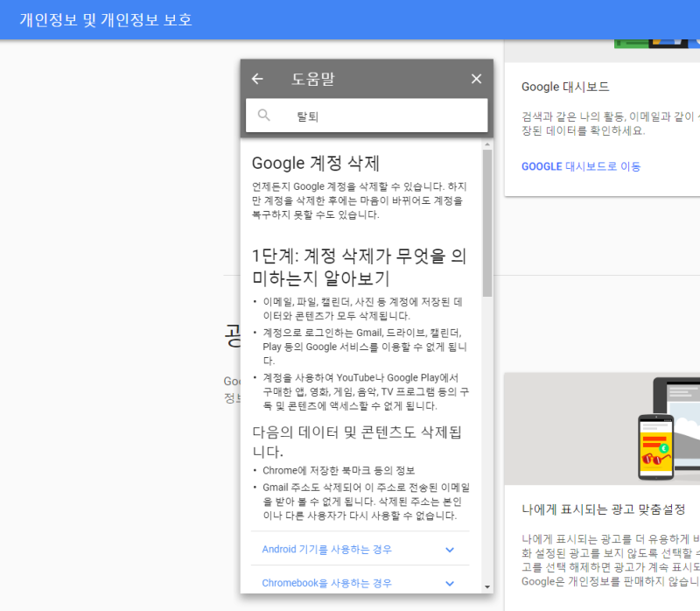Expand the 'Chromebook을 사용하는 경우' section
This screenshot has height=611, width=700.
tap(360, 580)
